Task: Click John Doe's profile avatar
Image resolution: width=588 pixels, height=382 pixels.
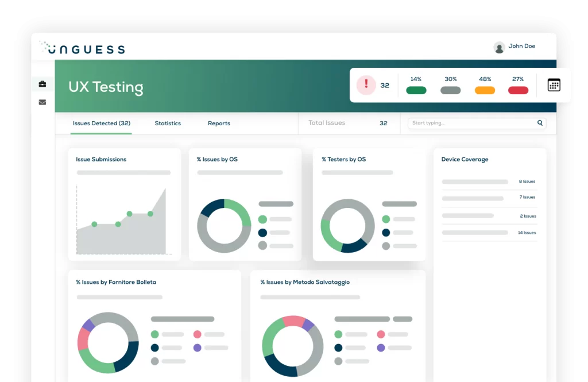Action: point(499,47)
